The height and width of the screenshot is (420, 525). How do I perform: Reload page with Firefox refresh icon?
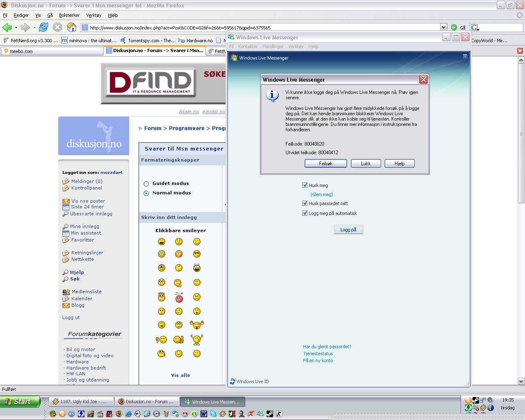click(43, 27)
